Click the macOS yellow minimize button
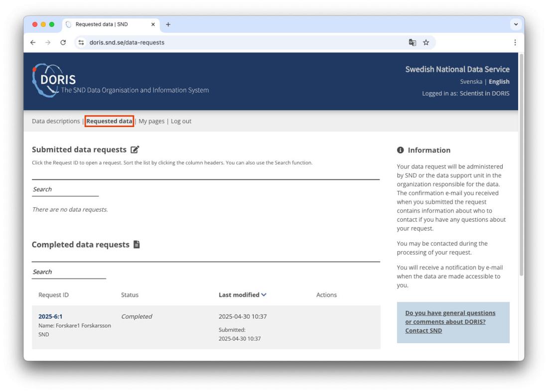 click(x=43, y=24)
